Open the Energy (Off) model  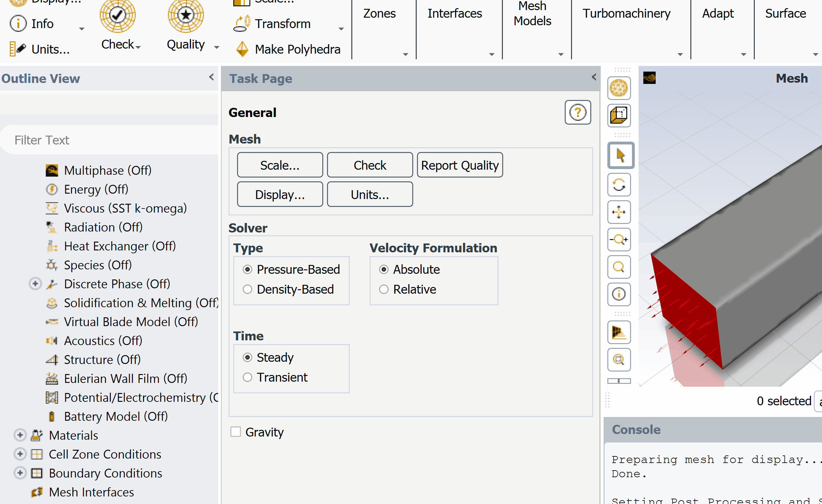[96, 189]
